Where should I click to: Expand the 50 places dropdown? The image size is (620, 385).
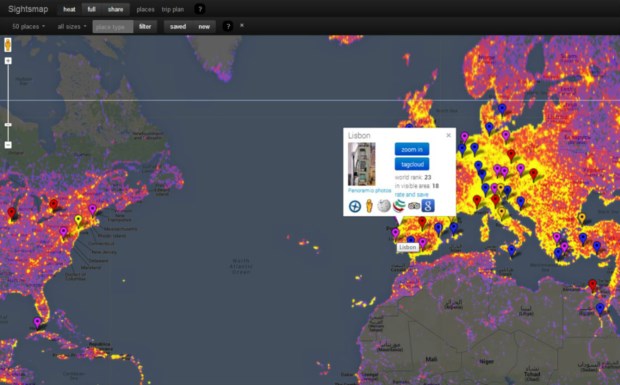click(28, 26)
